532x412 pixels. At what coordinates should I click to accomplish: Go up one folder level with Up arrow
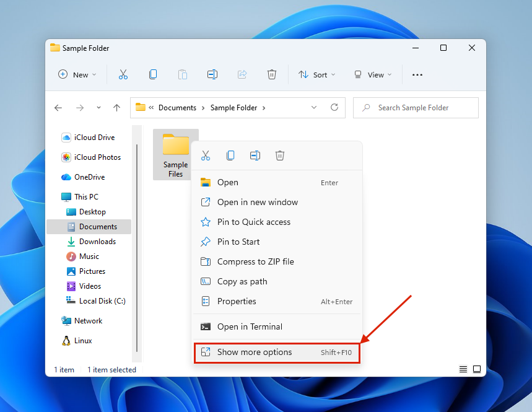coord(116,108)
